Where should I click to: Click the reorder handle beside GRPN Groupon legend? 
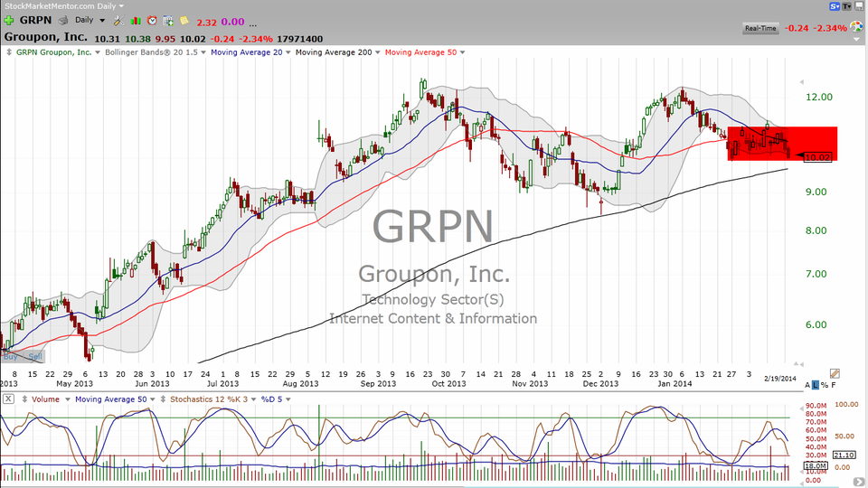coord(9,52)
